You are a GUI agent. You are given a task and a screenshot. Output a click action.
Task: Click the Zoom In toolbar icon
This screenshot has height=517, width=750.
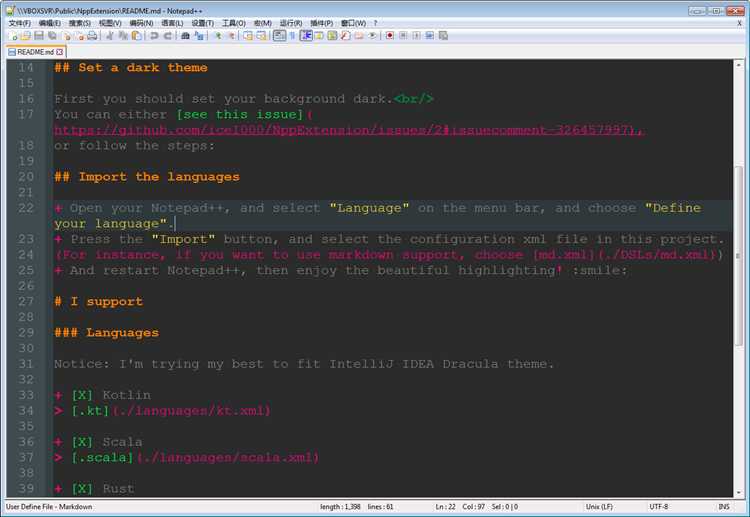tap(217, 35)
